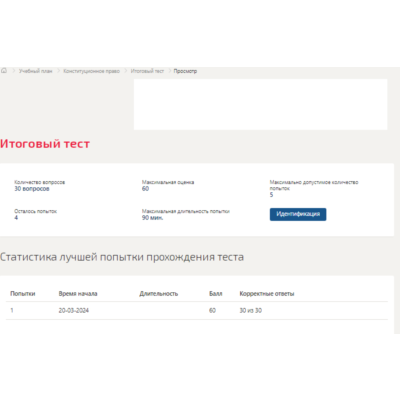
Task: Select the 90 мин. duration value
Action: point(152,218)
